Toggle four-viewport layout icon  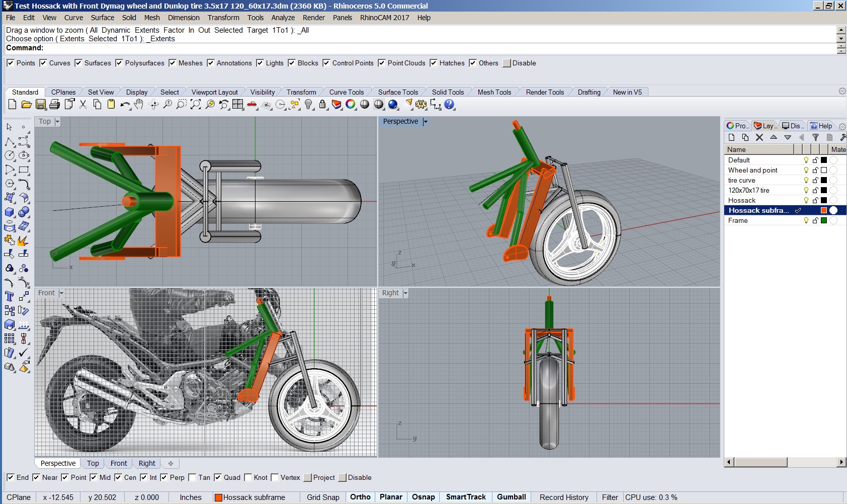tap(238, 104)
